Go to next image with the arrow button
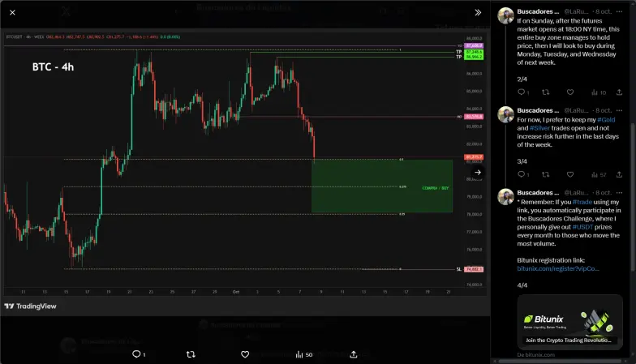 [478, 172]
